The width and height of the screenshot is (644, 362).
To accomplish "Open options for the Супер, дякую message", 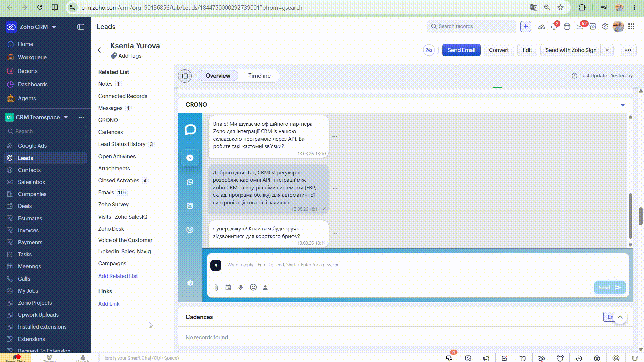I will 335,234.
